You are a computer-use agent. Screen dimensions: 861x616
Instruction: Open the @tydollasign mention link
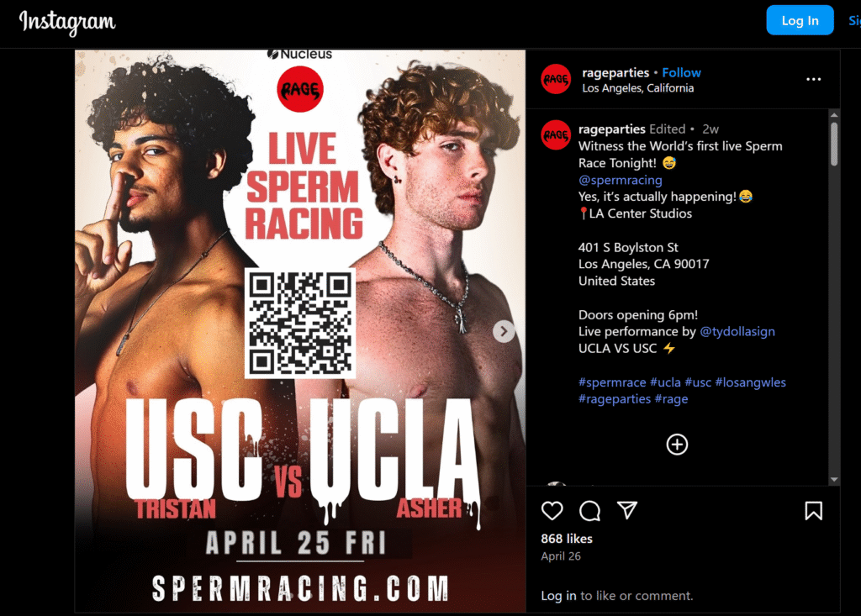(737, 332)
